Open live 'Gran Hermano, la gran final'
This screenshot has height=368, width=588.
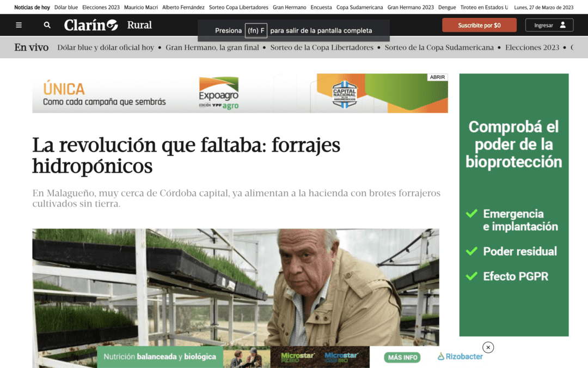pos(212,47)
